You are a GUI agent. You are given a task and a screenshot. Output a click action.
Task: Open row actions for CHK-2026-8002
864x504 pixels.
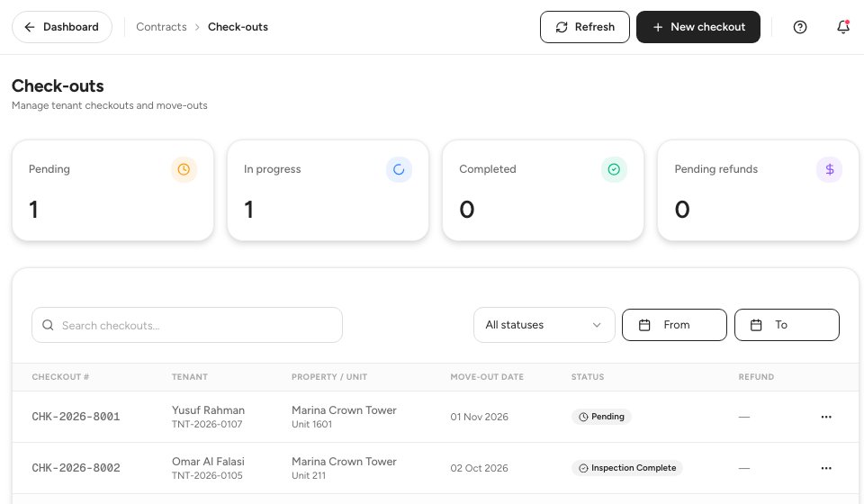coord(826,468)
